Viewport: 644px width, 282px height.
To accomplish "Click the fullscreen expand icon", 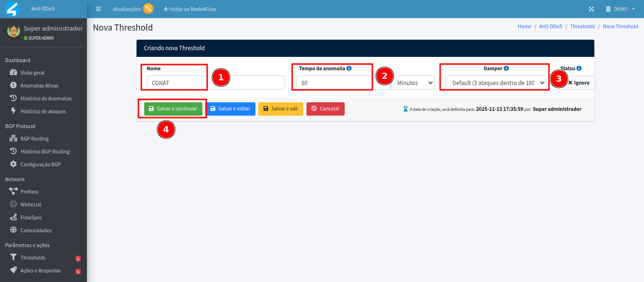I will coord(591,9).
